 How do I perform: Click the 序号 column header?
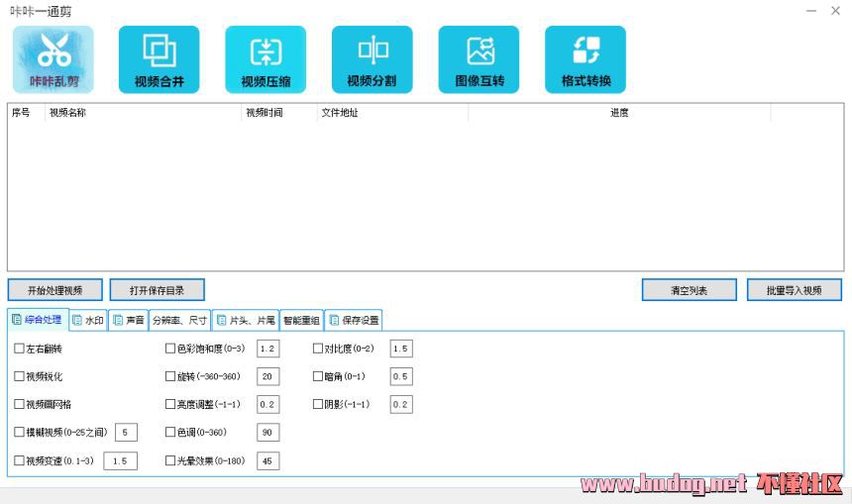click(26, 113)
